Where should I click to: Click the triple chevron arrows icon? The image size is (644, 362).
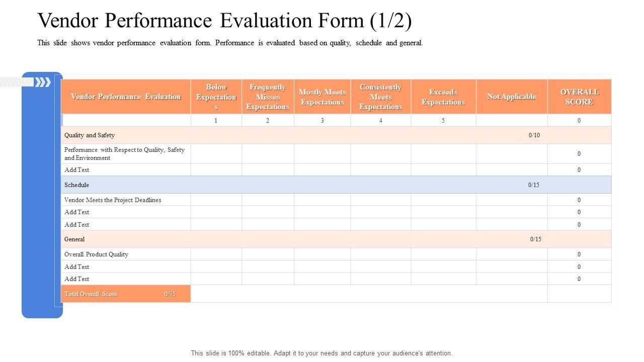point(43,82)
